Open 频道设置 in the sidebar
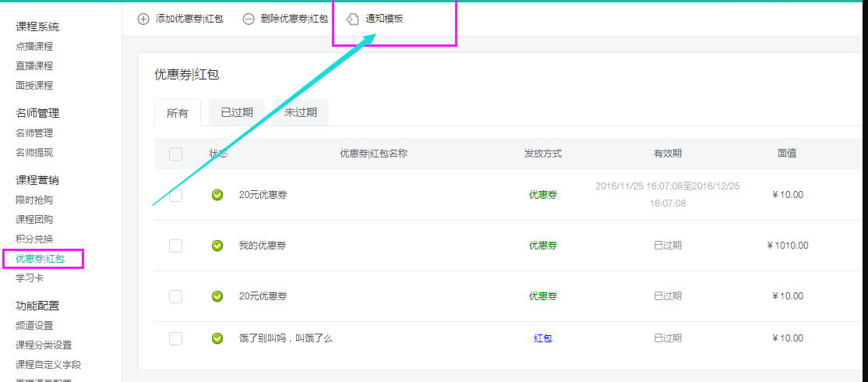This screenshot has width=868, height=382. pyautogui.click(x=34, y=326)
